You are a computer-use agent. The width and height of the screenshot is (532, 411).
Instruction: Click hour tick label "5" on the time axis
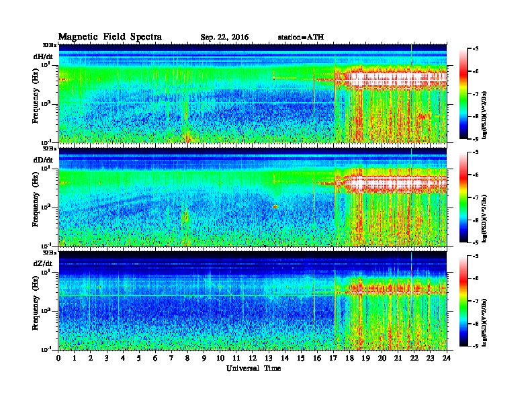[139, 358]
